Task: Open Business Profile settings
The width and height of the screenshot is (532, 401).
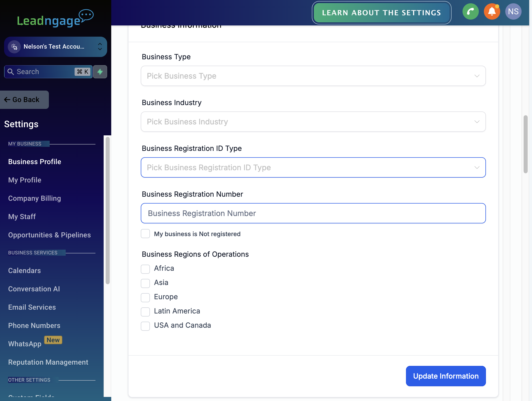Action: pyautogui.click(x=35, y=162)
